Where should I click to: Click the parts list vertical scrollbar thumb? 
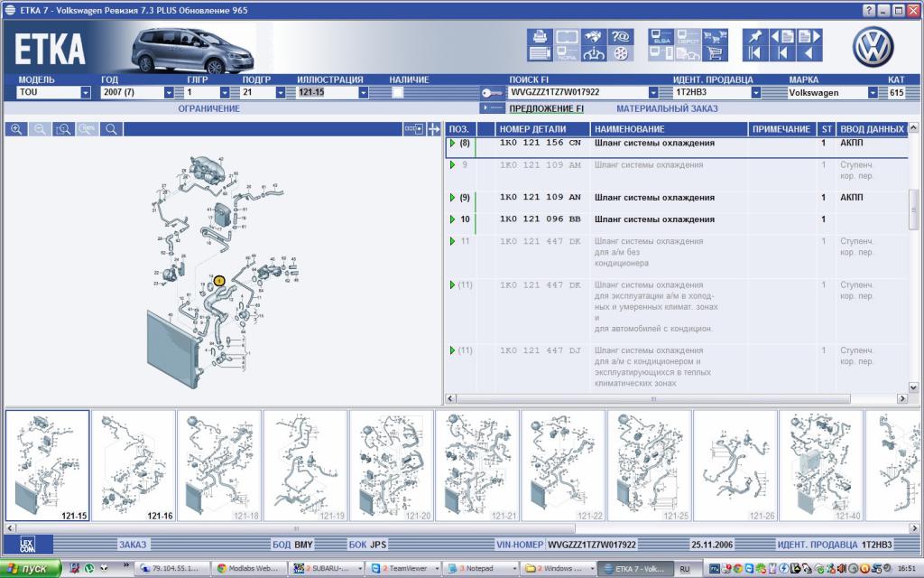point(913,210)
